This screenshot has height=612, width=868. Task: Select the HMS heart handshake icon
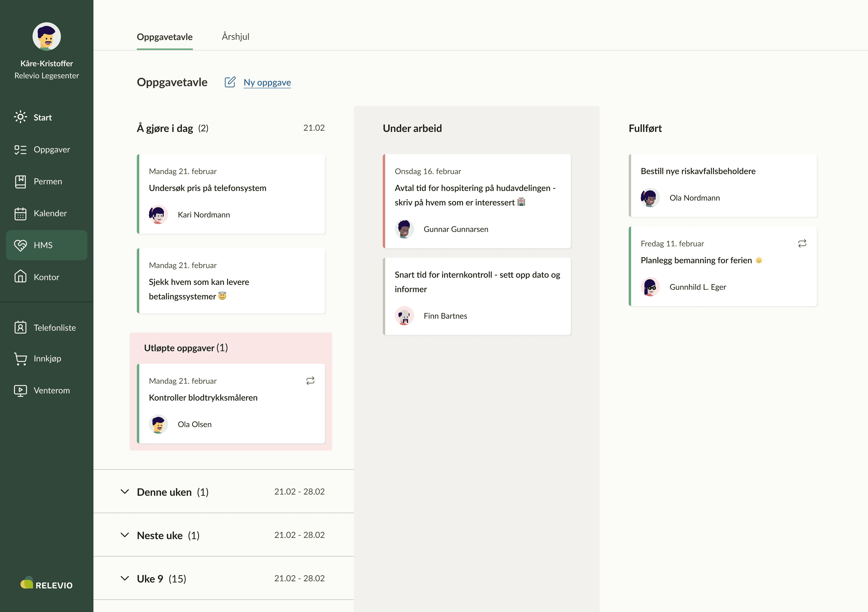pyautogui.click(x=20, y=245)
